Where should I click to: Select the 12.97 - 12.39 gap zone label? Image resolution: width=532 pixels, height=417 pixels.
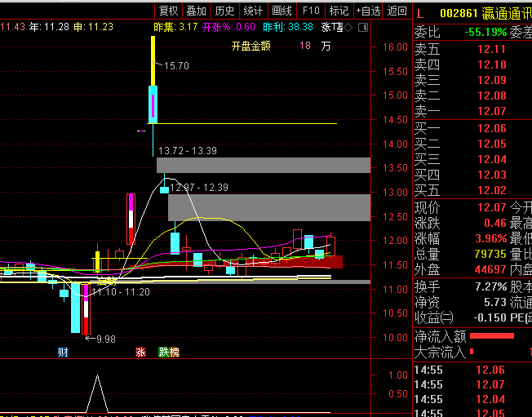click(199, 188)
